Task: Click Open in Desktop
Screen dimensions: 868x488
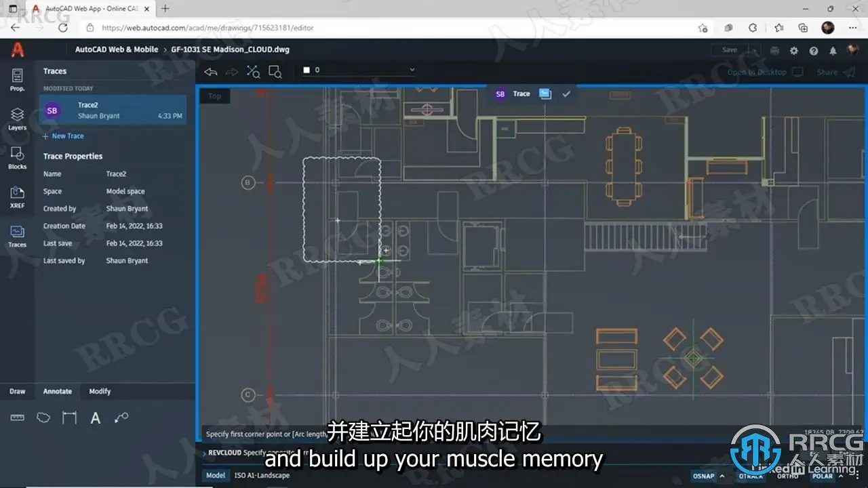Action: (765, 73)
